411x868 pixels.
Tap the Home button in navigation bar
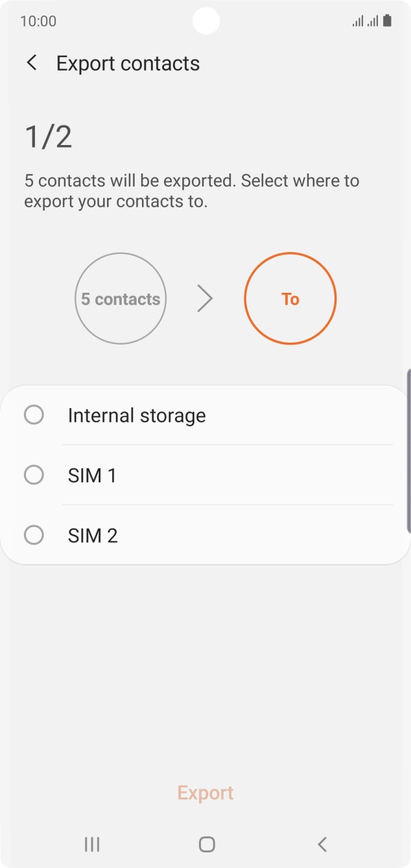[205, 844]
